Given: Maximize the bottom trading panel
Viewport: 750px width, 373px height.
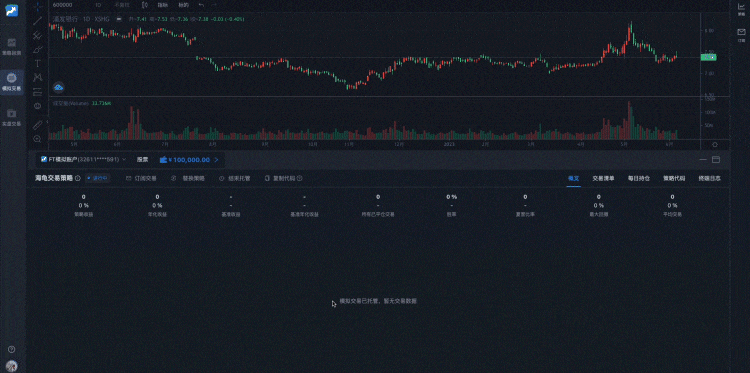Looking at the screenshot, I should pos(716,160).
